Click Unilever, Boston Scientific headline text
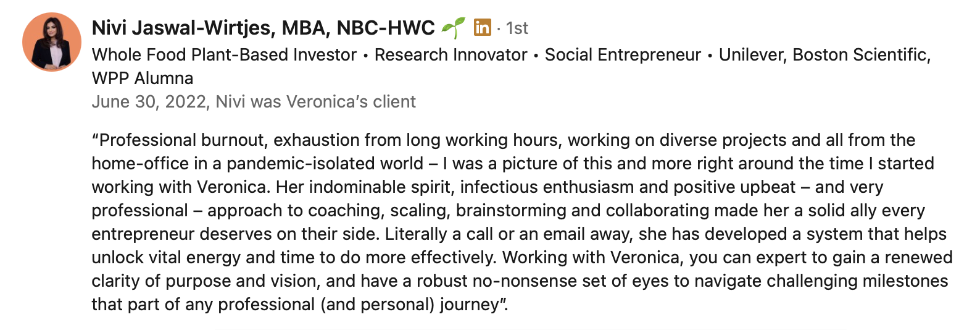980x330 pixels. (824, 55)
